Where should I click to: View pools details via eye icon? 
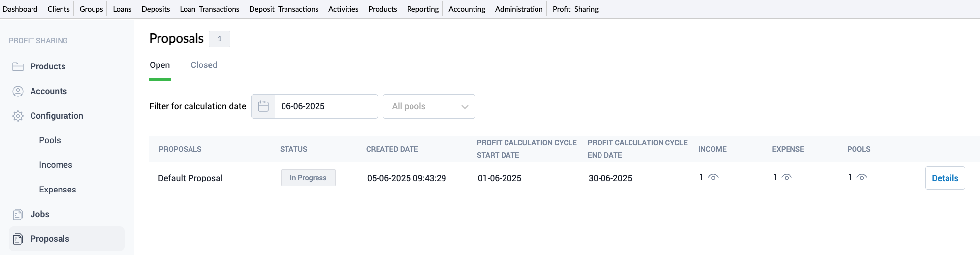[861, 177]
